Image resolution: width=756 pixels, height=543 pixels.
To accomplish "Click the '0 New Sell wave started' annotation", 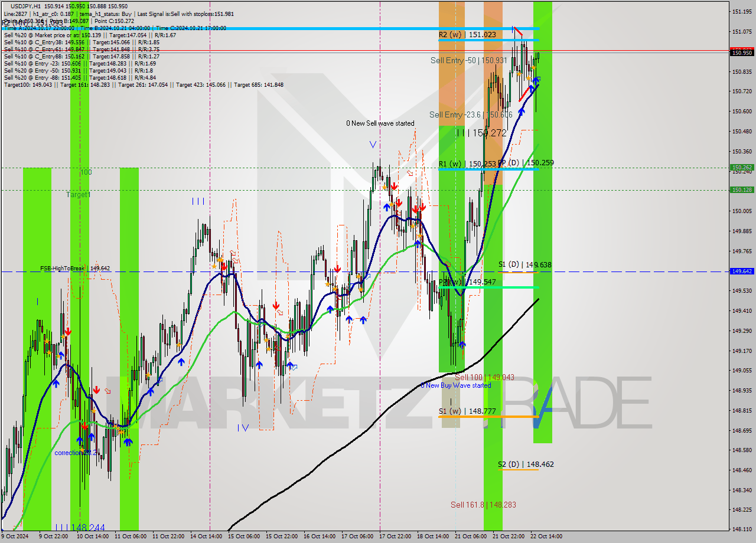I will click(380, 123).
